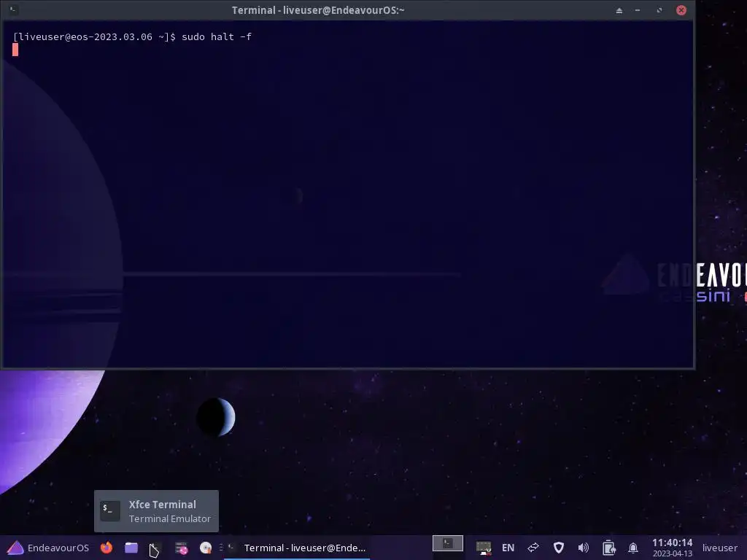Minimize the Terminal window

click(638, 10)
